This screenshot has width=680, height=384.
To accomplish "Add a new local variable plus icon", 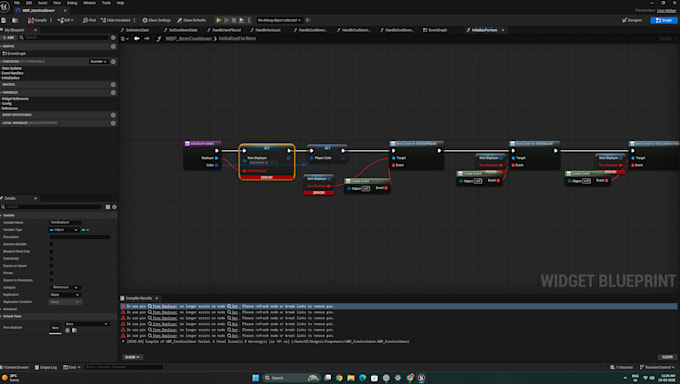I will click(113, 123).
